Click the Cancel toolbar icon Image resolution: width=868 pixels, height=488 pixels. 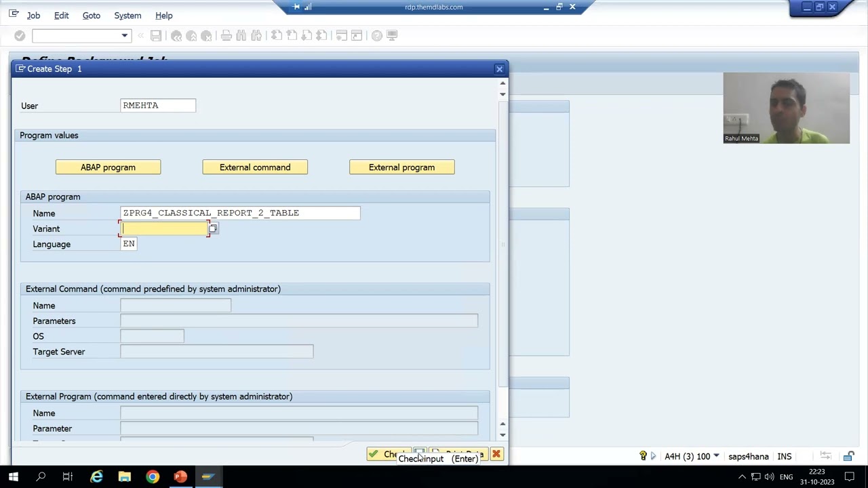(x=206, y=35)
